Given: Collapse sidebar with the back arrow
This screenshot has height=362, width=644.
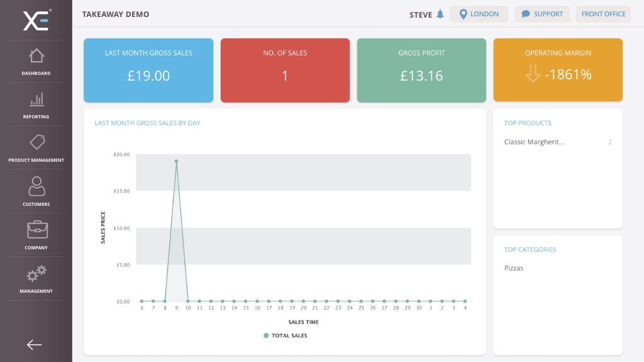Looking at the screenshot, I should pos(35,344).
